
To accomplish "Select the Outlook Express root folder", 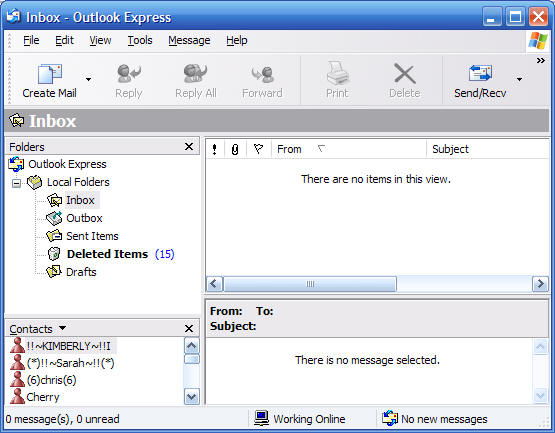I will (x=67, y=164).
